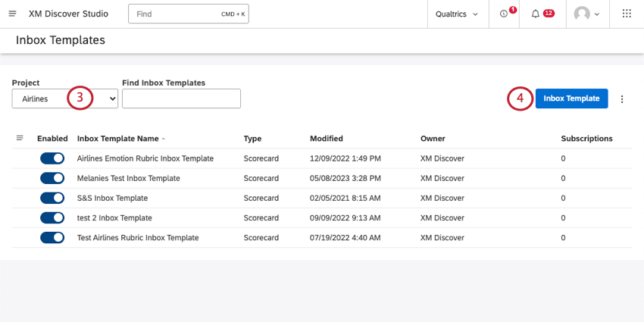
Task: Toggle the test 2 Inbox Template switch
Action: (x=52, y=217)
